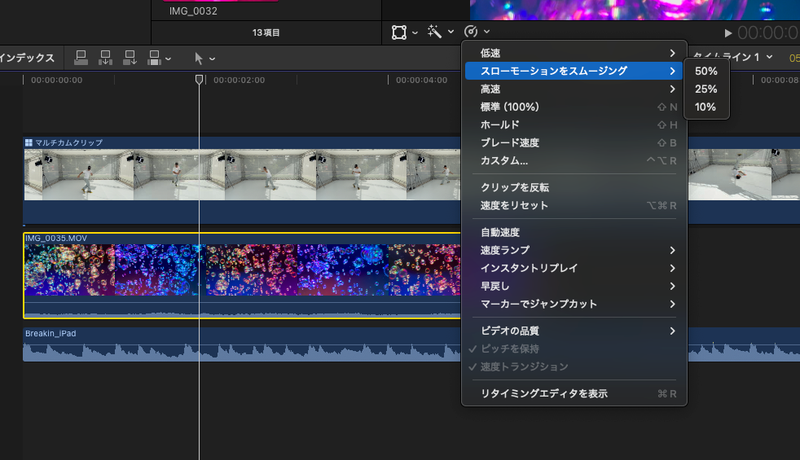Choose 自動速度 menu item
Viewport: 800px width, 460px height.
[574, 232]
